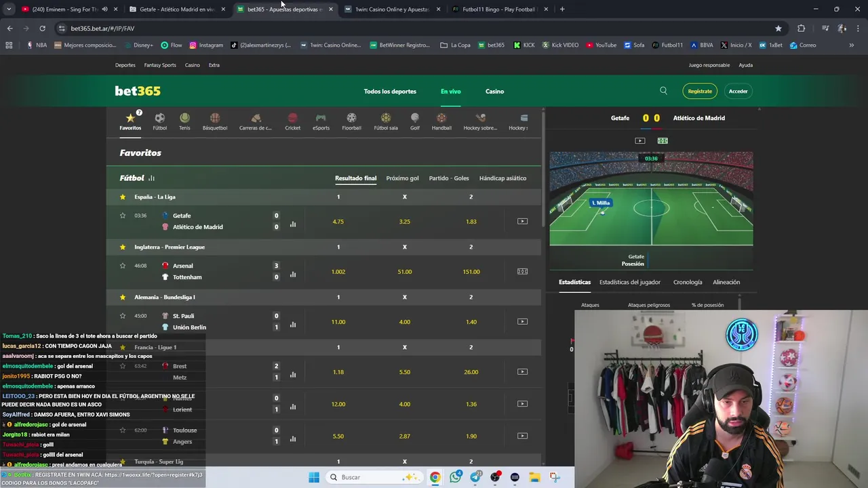Open the eSports icon
The height and width of the screenshot is (488, 868).
point(321,121)
